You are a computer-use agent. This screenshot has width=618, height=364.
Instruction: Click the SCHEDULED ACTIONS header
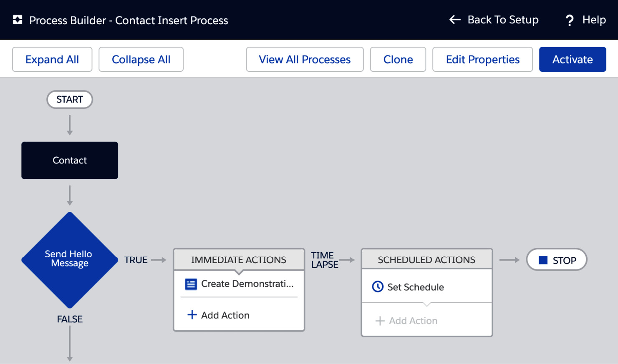click(426, 259)
